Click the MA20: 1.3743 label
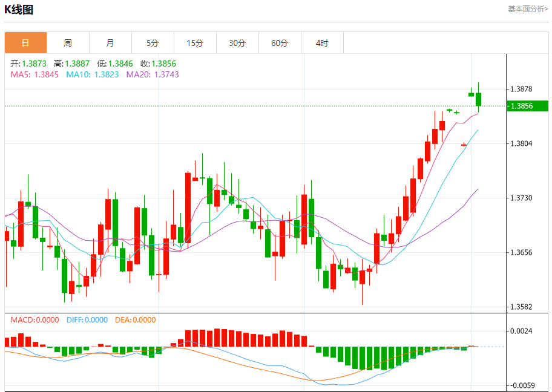 point(153,74)
